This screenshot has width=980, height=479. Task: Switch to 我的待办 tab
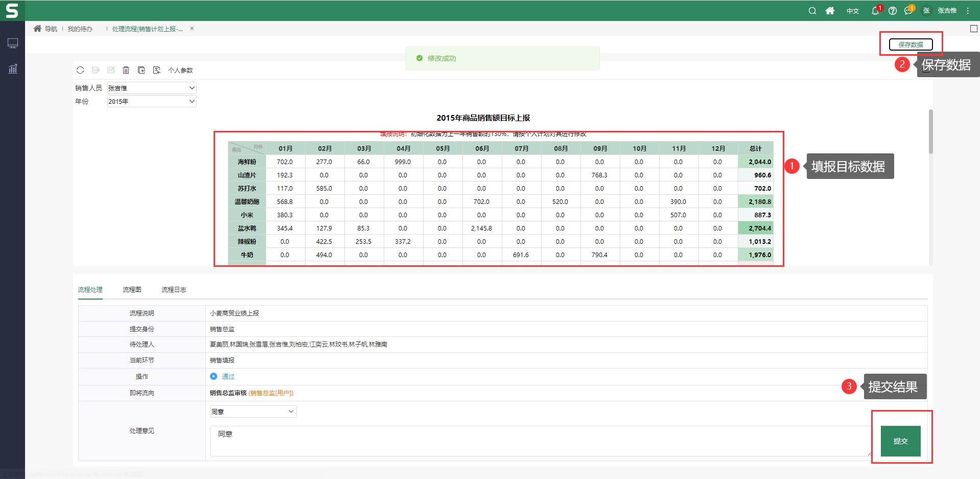[80, 29]
